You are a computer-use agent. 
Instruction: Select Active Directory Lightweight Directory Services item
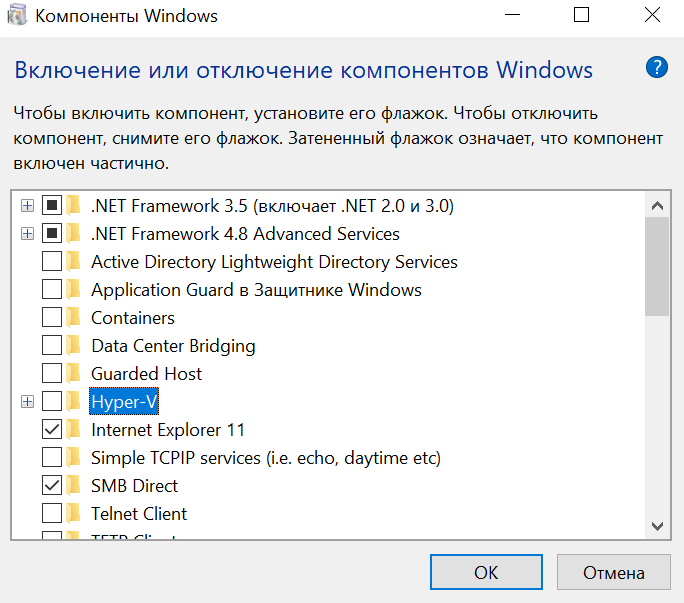coord(274,262)
